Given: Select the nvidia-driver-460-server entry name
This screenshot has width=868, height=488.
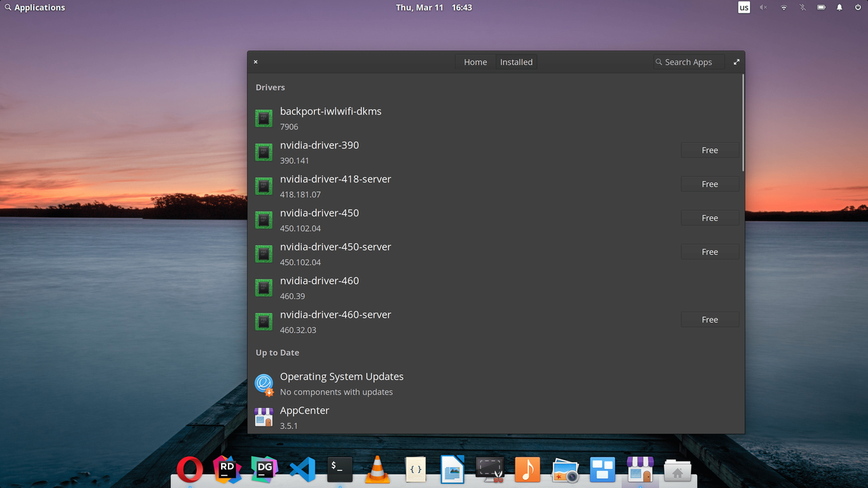Looking at the screenshot, I should coord(336,314).
